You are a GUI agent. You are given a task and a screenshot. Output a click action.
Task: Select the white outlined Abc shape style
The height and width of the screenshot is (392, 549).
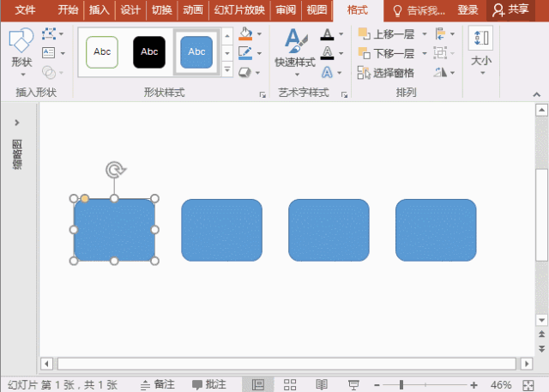(x=102, y=52)
